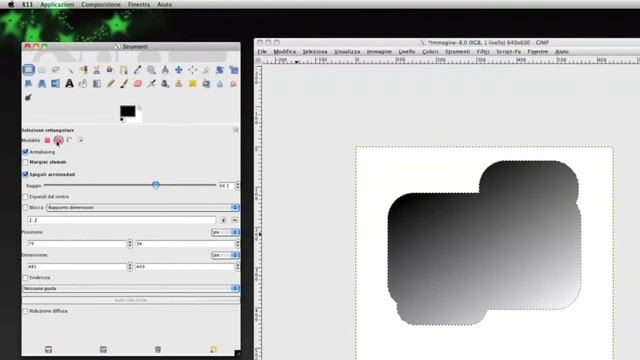Viewport: 640px width, 360px height.
Task: Select the Dodge/Burn tool
Action: [x=28, y=97]
